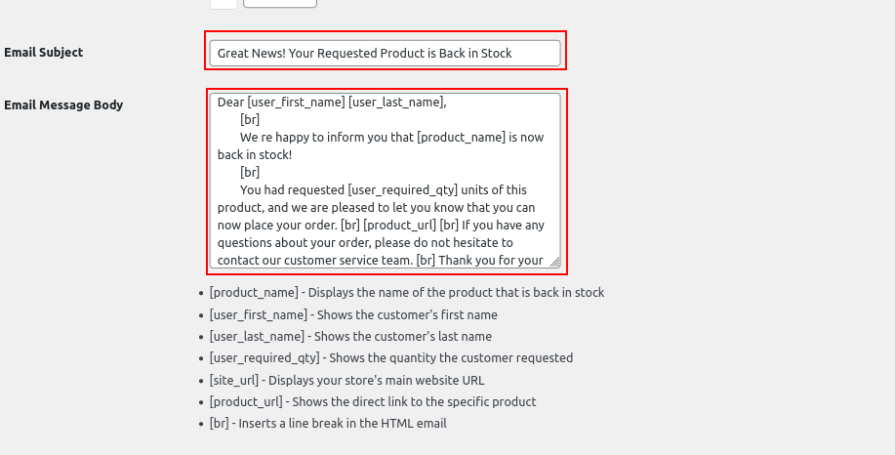895x455 pixels.
Task: Click the small square box at top
Action: click(x=224, y=3)
